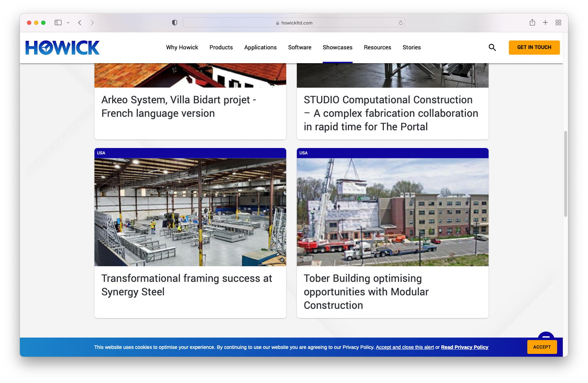The height and width of the screenshot is (383, 588).
Task: Click the page vertical scrollbar
Action: 565,174
